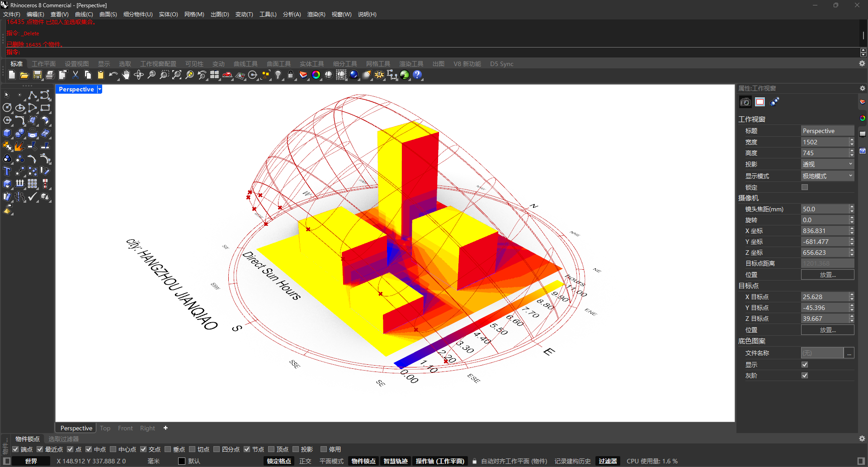Viewport: 868px width, 467px height.
Task: Toggle the 交点 object snap checkbox
Action: 143,449
